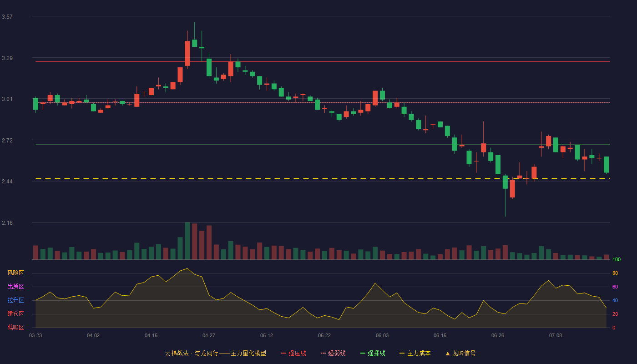Click the green candle with the longest lower wick
The height and width of the screenshot is (364, 637).
tap(505, 196)
